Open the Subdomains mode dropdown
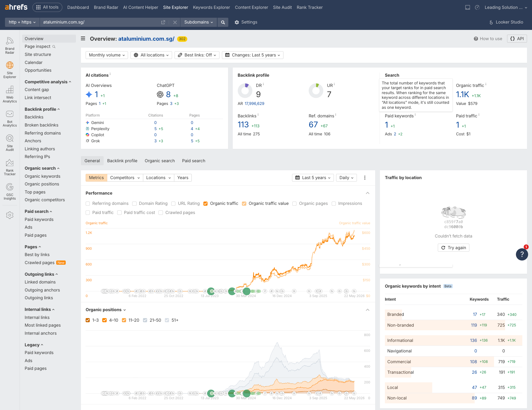The width and height of the screenshot is (532, 410). coord(199,22)
